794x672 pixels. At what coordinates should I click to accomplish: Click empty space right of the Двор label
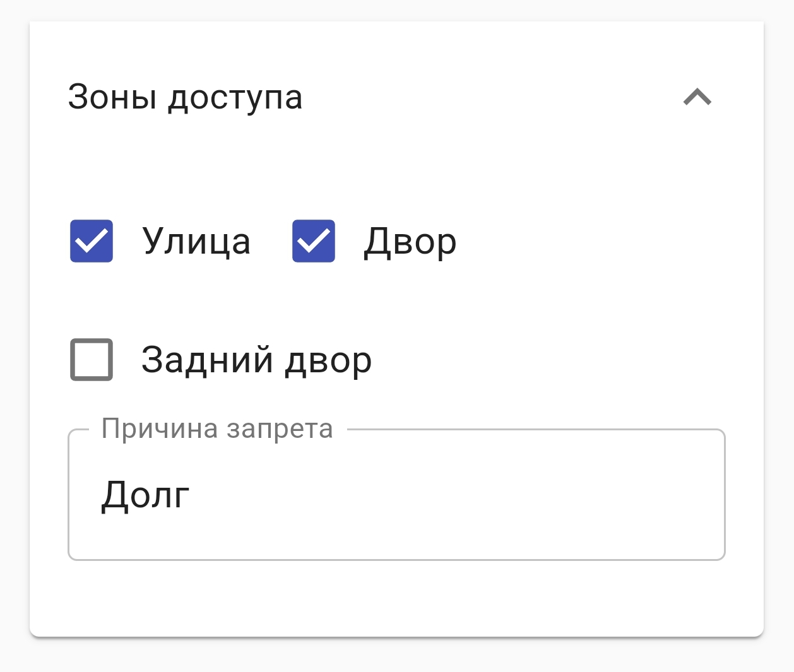[600, 241]
